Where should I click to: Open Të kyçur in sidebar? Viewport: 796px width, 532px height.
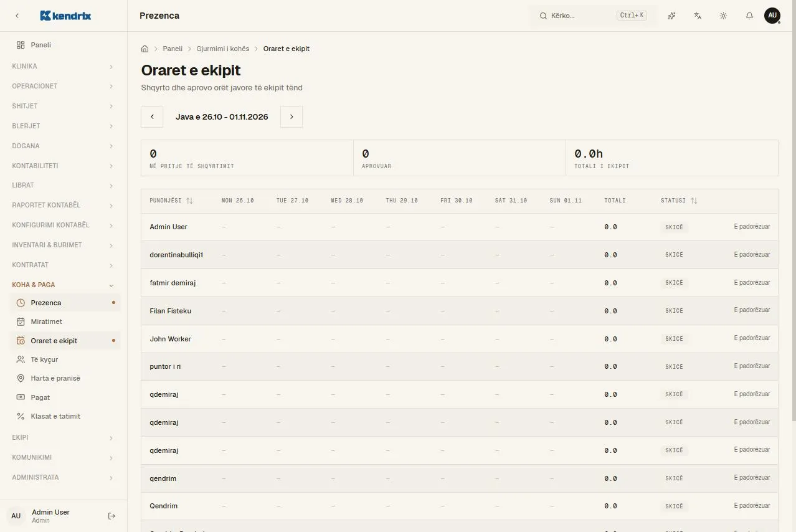(66, 359)
